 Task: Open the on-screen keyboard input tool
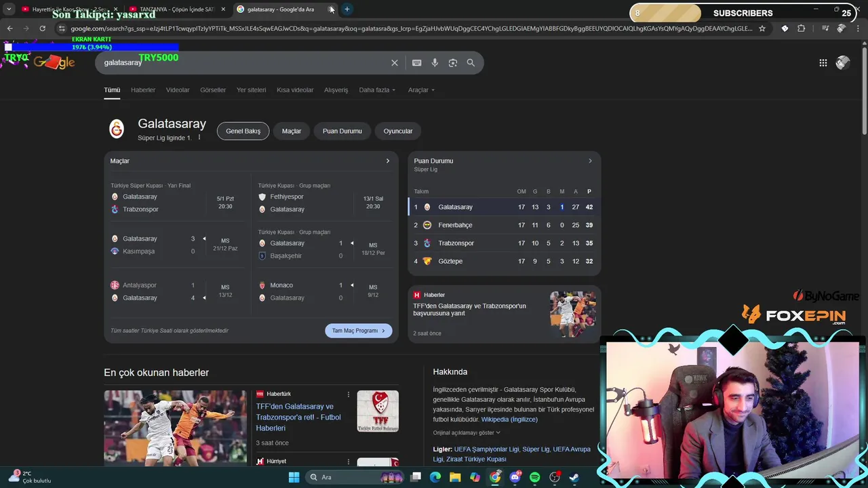[416, 62]
